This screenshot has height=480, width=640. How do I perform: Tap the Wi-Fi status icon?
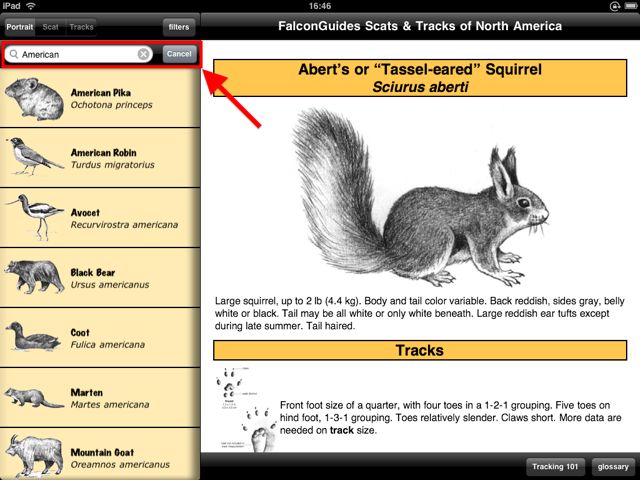point(30,6)
